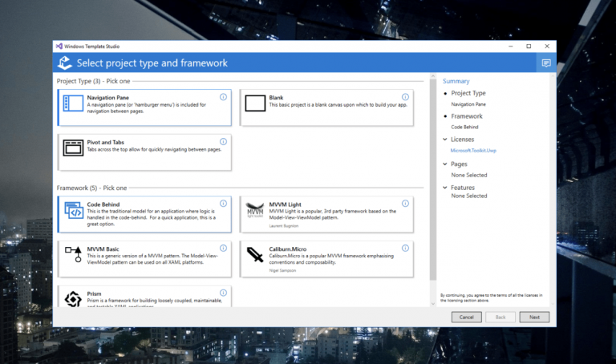This screenshot has width=616, height=364.
Task: Collapse the Licenses section in Summary
Action: click(444, 140)
